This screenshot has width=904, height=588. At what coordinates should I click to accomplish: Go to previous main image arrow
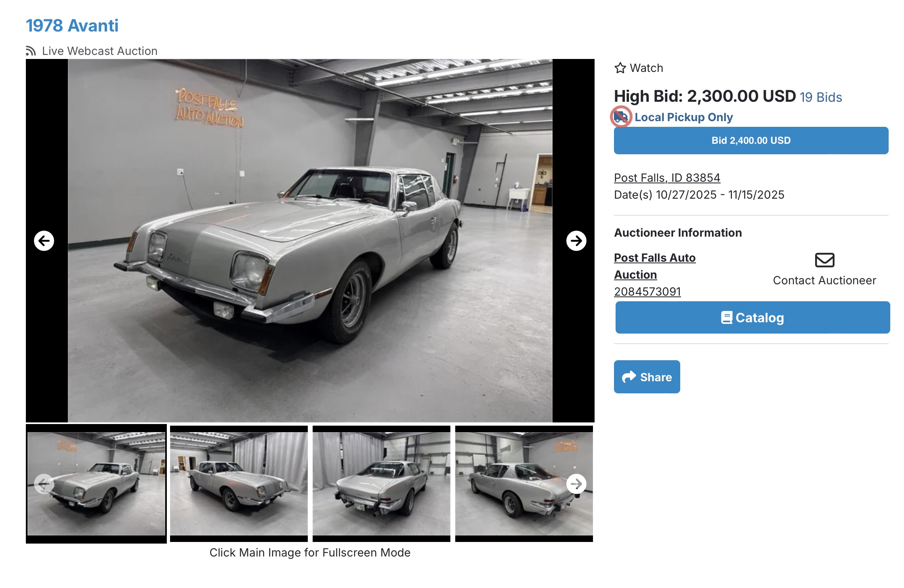[x=44, y=241]
